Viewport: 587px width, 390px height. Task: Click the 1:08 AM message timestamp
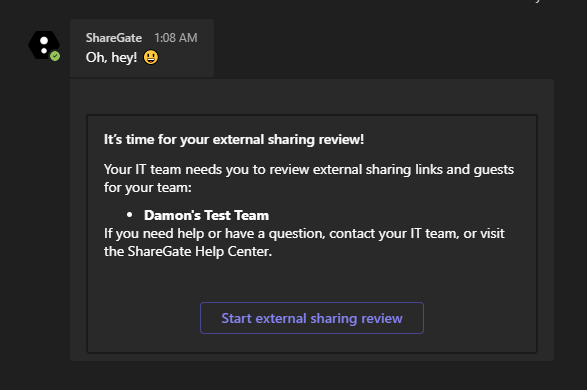click(x=176, y=38)
